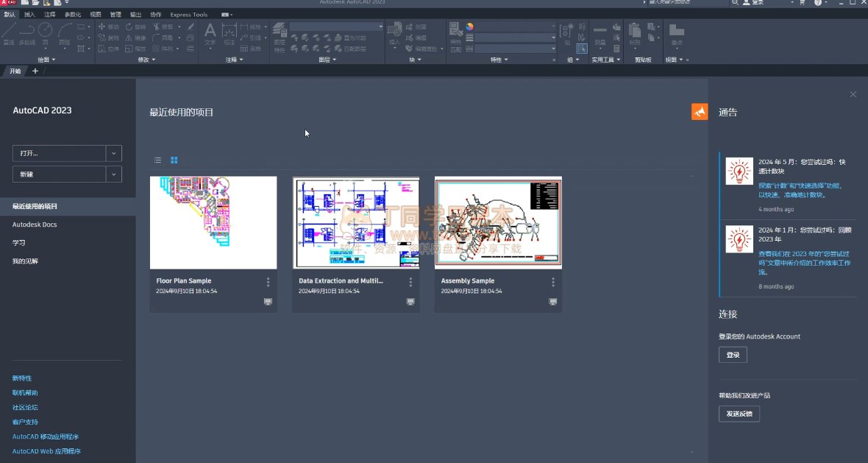This screenshot has height=463, width=868.
Task: Open the layer selection dropdown in ribbon
Action: [x=336, y=26]
